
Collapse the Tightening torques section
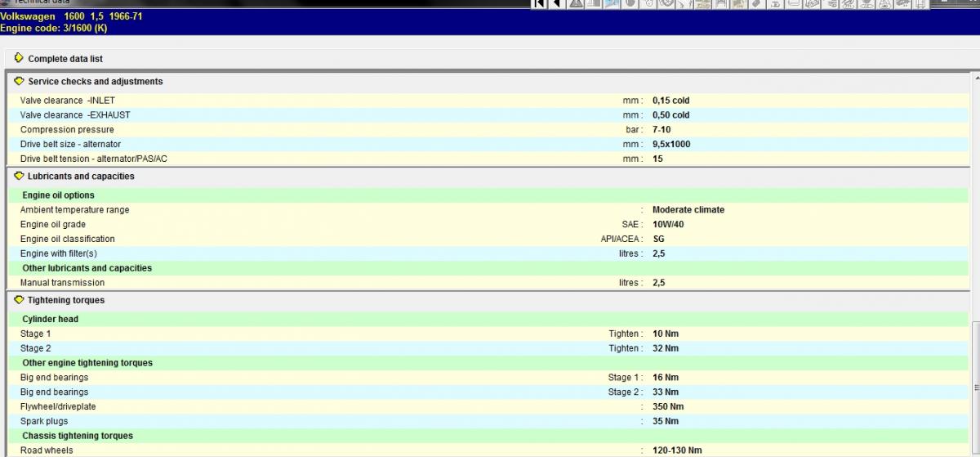point(66,301)
